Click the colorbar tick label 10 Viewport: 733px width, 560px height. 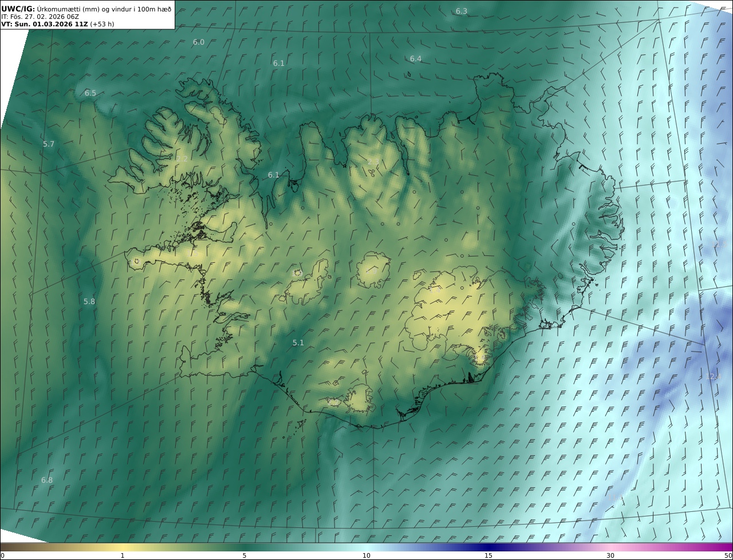[366, 555]
